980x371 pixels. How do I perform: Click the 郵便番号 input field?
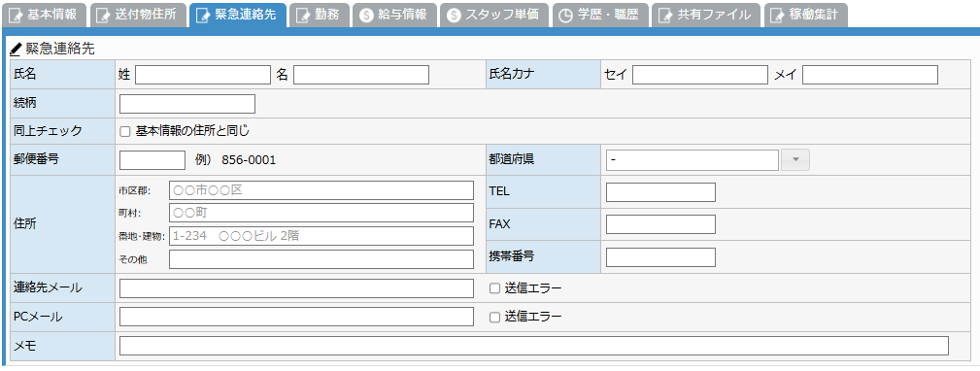pyautogui.click(x=152, y=160)
